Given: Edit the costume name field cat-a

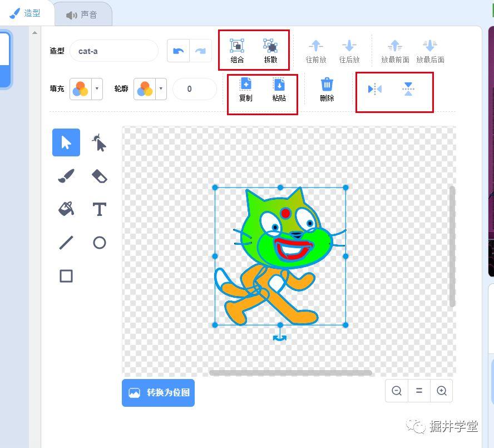Looking at the screenshot, I should click(114, 51).
